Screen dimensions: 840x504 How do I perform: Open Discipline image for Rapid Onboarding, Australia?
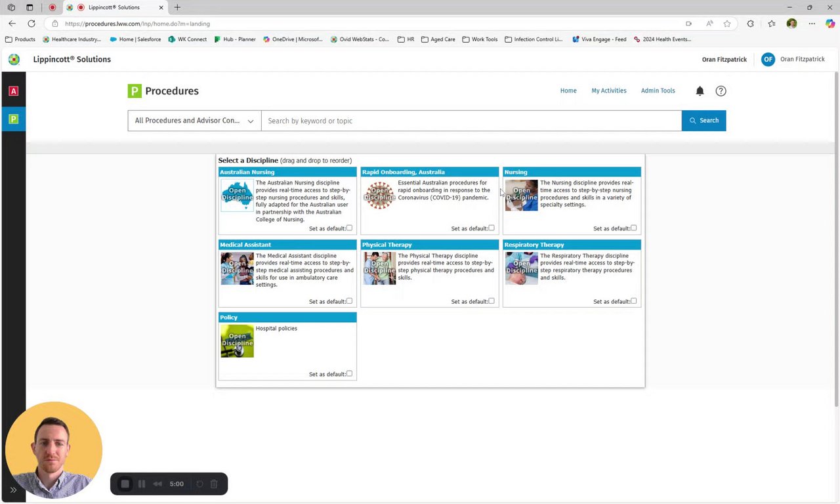[379, 195]
